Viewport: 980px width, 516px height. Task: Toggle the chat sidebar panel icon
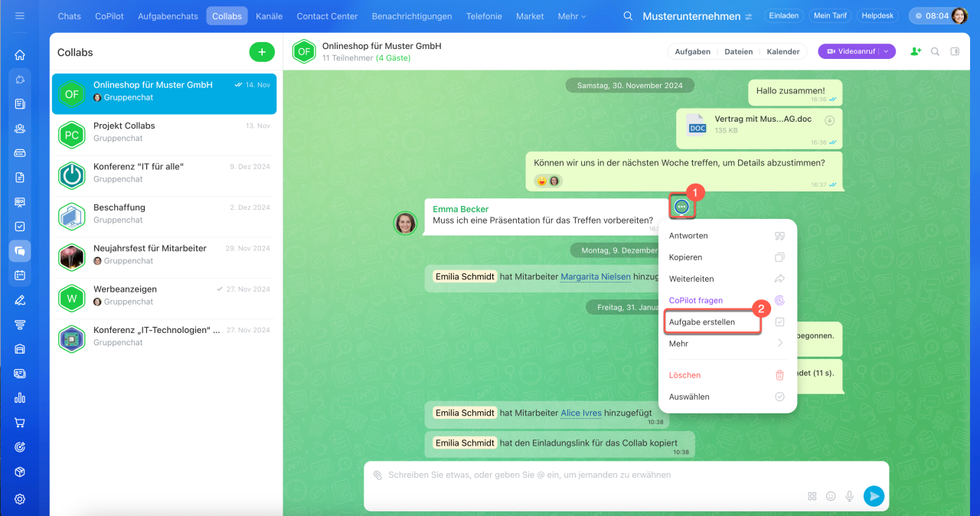coord(955,52)
